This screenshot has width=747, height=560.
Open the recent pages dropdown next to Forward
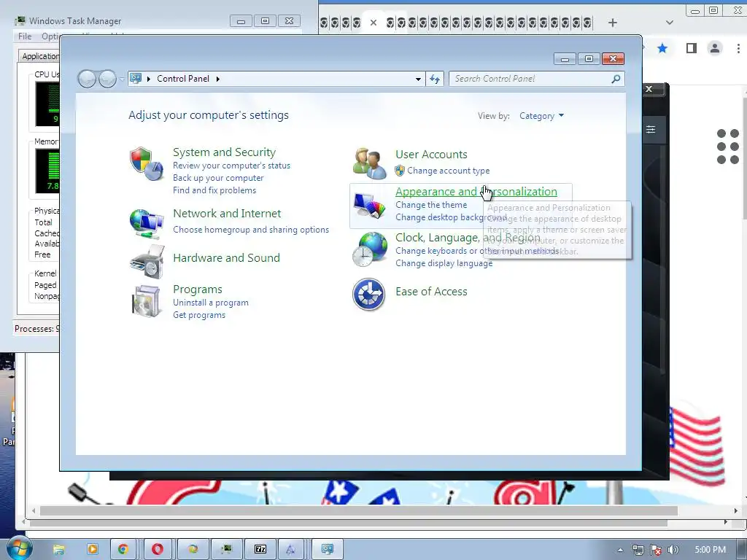(x=122, y=79)
